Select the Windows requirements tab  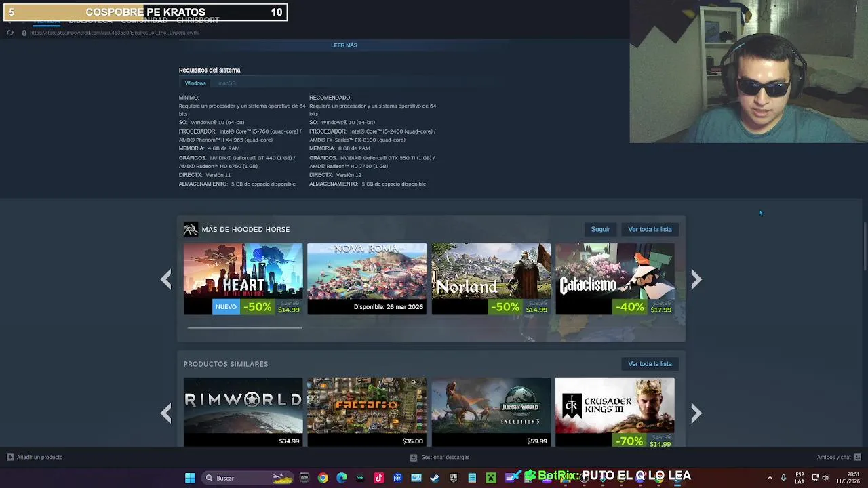pyautogui.click(x=195, y=83)
